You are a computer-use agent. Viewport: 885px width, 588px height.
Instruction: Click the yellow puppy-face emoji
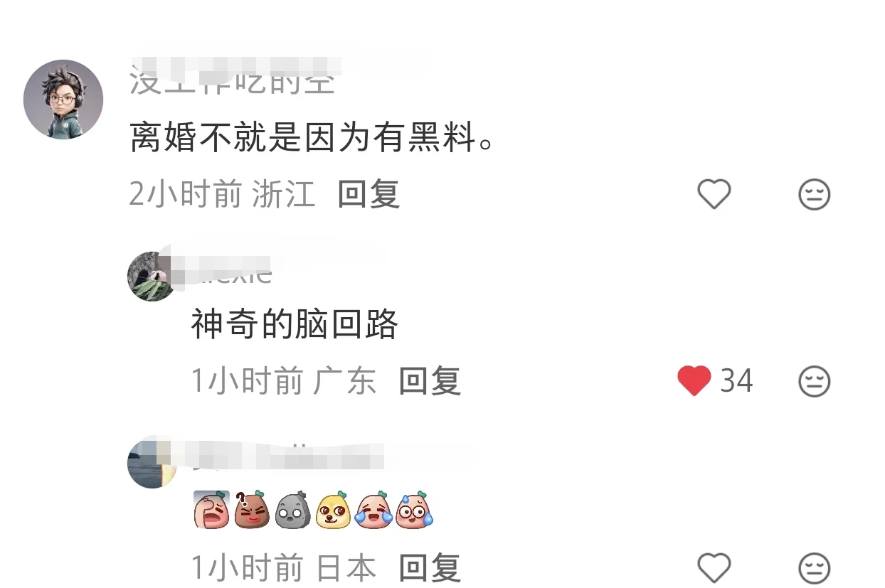click(333, 509)
